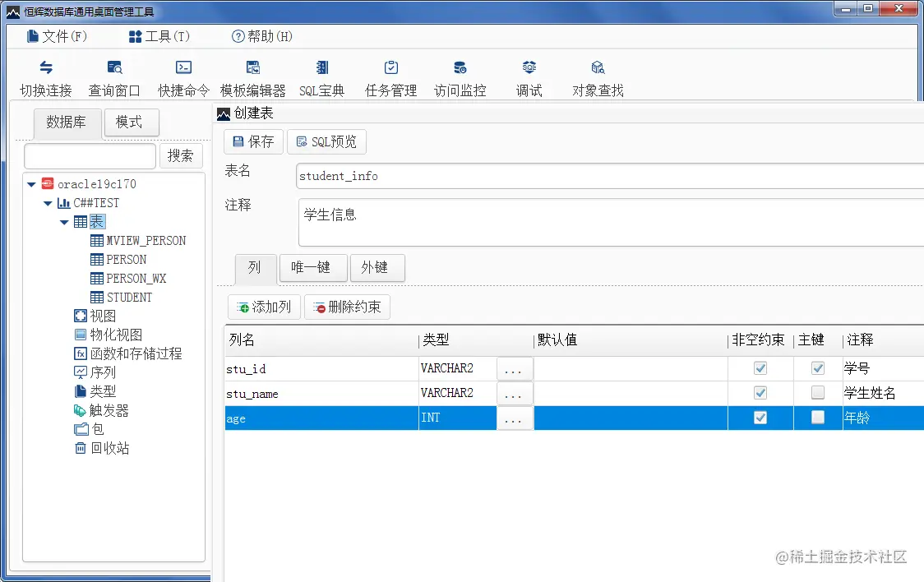
Task: Focus the tree search input field
Action: point(90,156)
